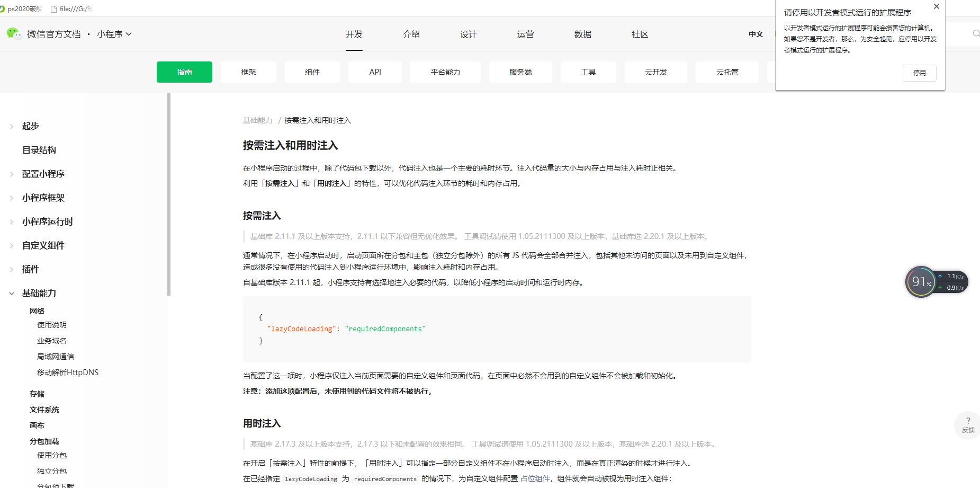Click the lazyCodeLoading code block

pos(497,329)
